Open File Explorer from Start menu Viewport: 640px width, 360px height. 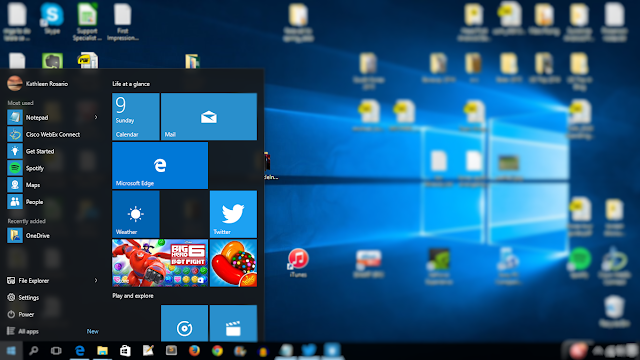(x=28, y=280)
